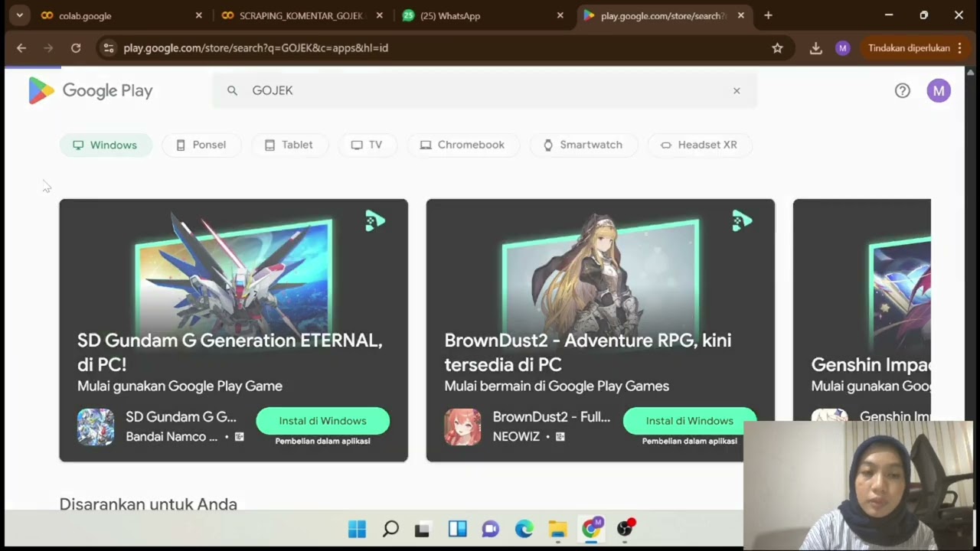The height and width of the screenshot is (551, 980).
Task: Open the Google Play account avatar M
Action: tap(939, 90)
